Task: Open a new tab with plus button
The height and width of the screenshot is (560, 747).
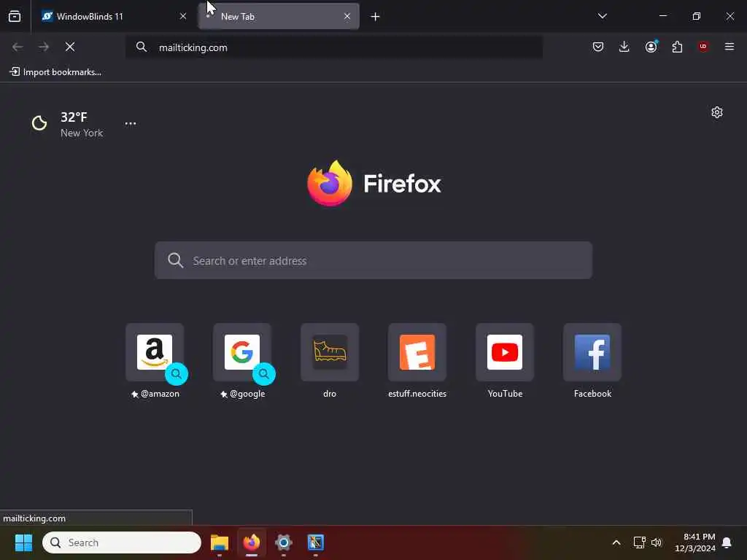Action: pos(376,17)
